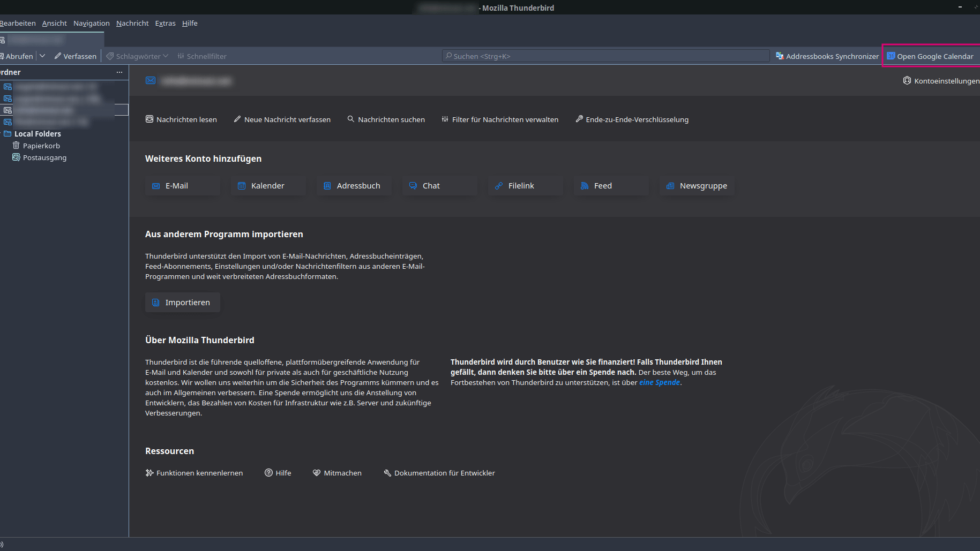Click the Papierkorb trash icon

(16, 146)
